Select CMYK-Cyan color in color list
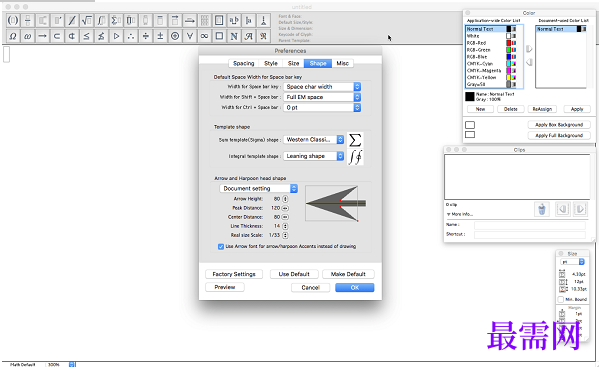This screenshot has height=367, width=599. coord(492,64)
